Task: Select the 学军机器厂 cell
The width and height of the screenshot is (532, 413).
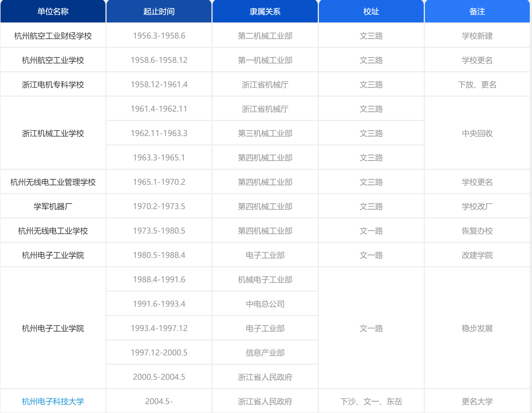Action: point(53,206)
